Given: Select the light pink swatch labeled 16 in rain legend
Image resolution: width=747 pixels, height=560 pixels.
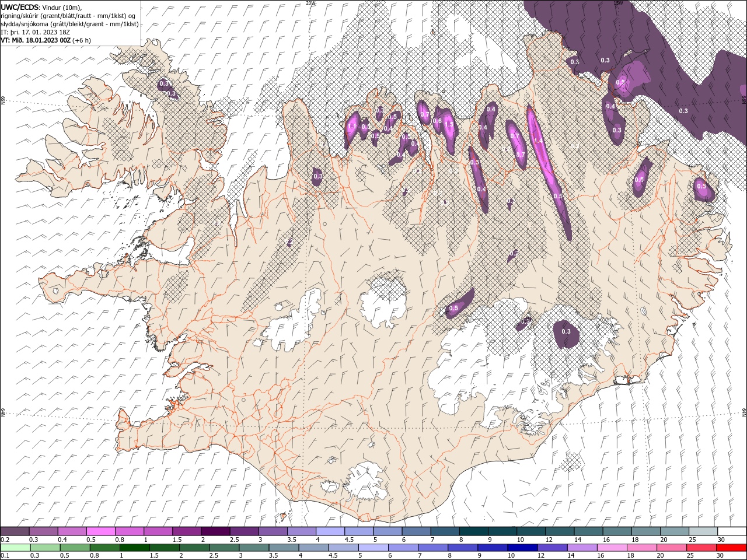Looking at the screenshot, I should coord(613,548).
